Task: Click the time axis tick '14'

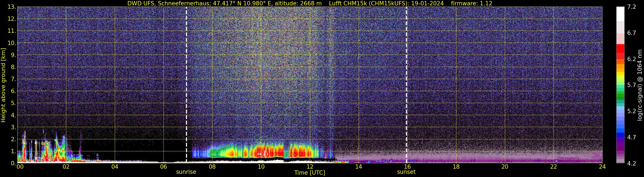Action: click(358, 167)
